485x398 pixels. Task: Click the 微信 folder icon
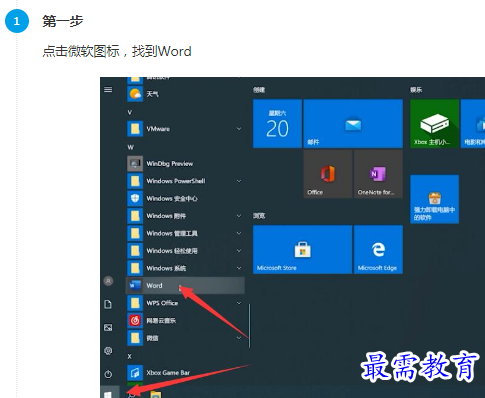pos(135,338)
